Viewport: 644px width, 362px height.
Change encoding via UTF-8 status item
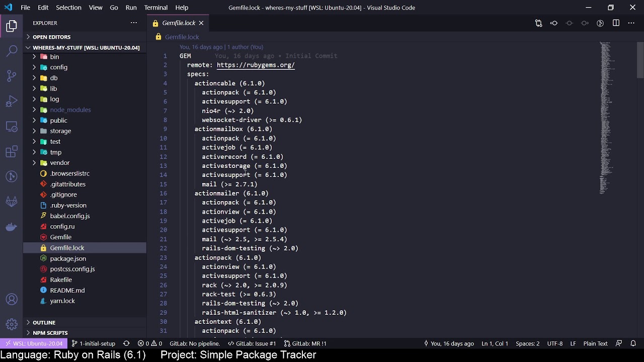coord(555,343)
